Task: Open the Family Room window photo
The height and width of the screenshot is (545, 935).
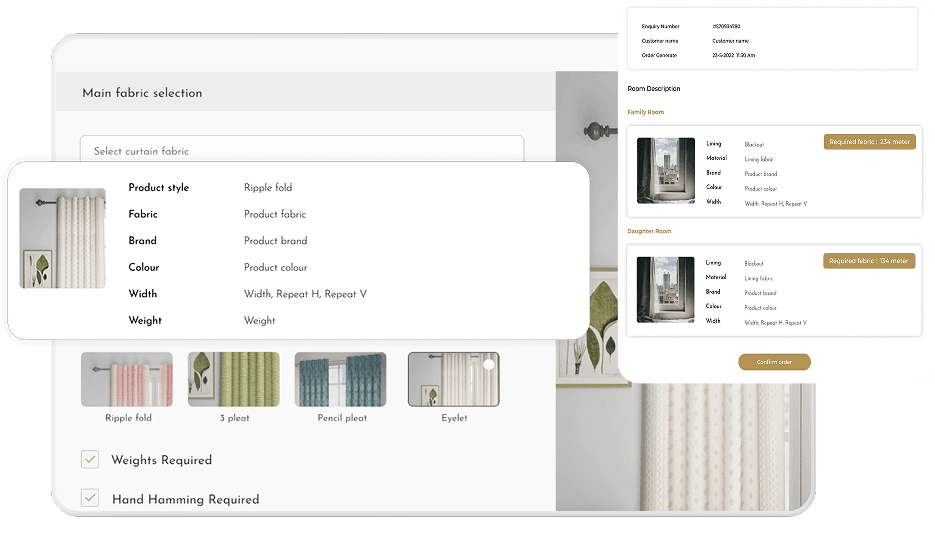Action: pos(666,171)
